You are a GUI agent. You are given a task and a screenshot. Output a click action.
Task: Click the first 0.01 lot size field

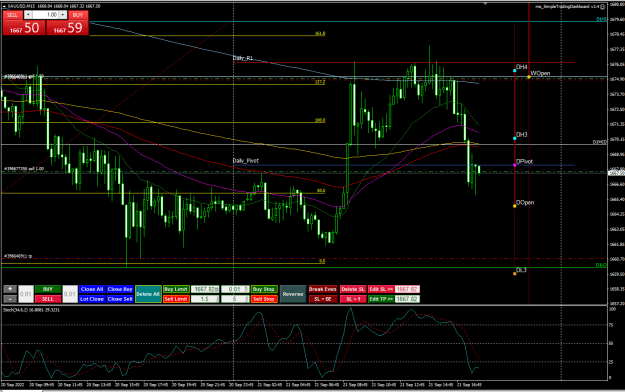click(x=26, y=294)
